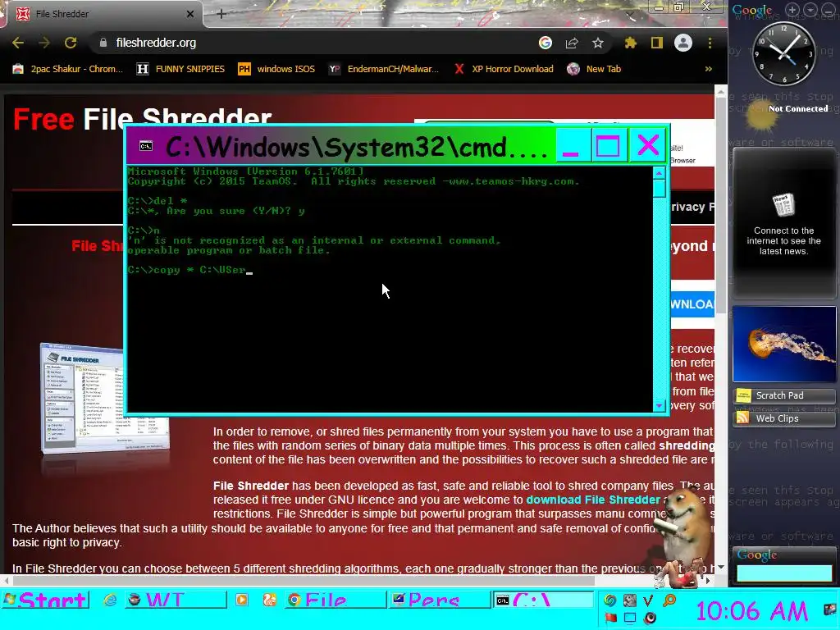Switch to the WT taskbar window
The image size is (840, 630).
tap(176, 600)
